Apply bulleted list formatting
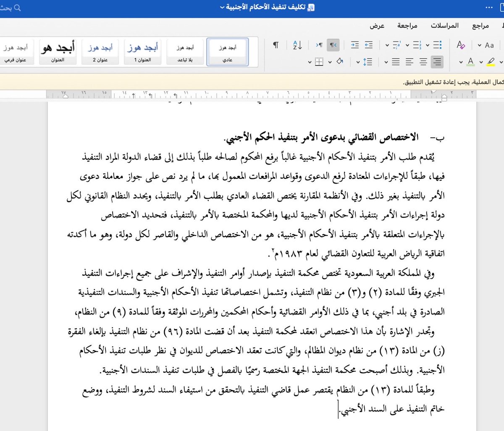 click(x=437, y=45)
